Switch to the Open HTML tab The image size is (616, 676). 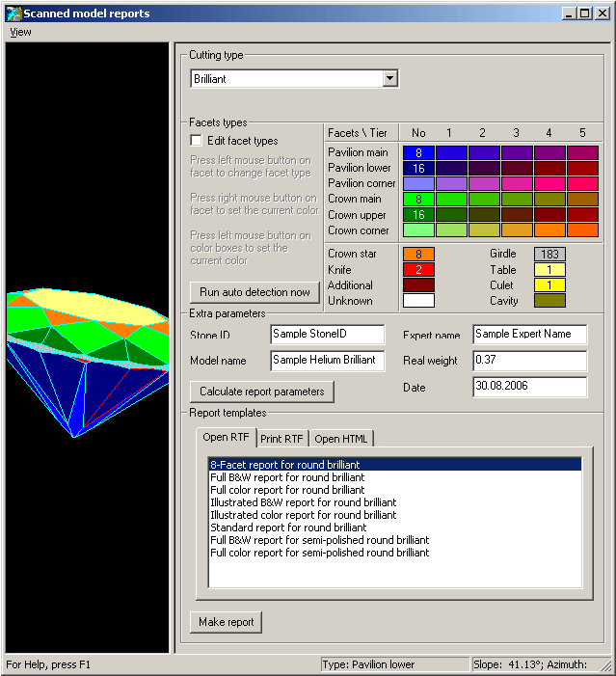[x=340, y=439]
